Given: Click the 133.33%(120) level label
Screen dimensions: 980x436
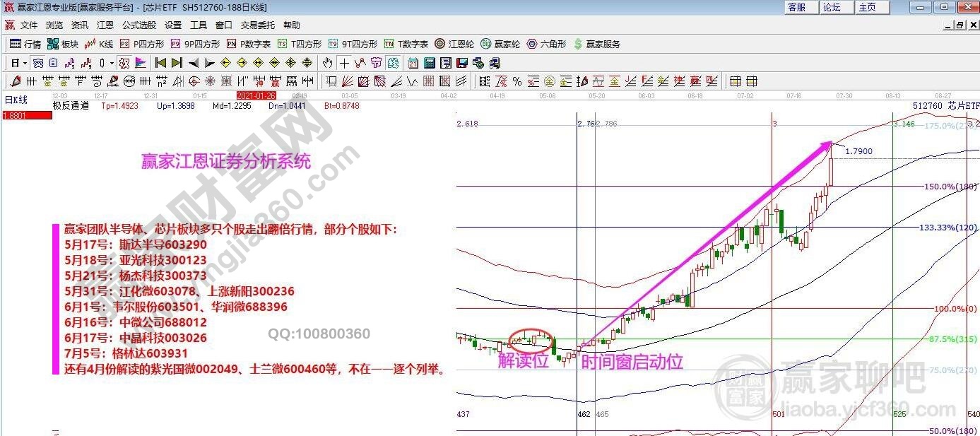Looking at the screenshot, I should 948,228.
